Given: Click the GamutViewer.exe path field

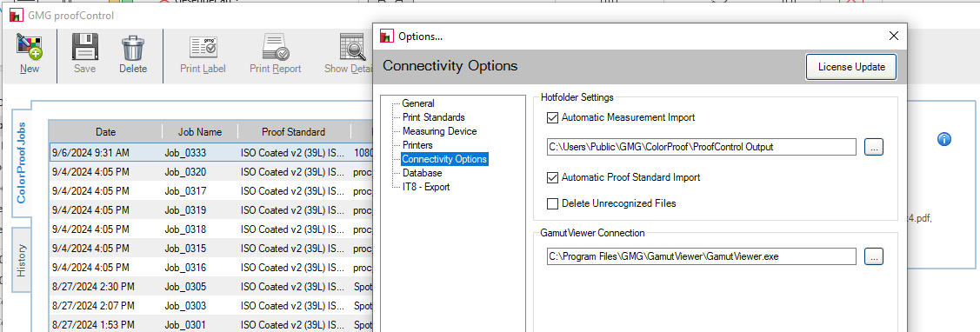Looking at the screenshot, I should 701,256.
